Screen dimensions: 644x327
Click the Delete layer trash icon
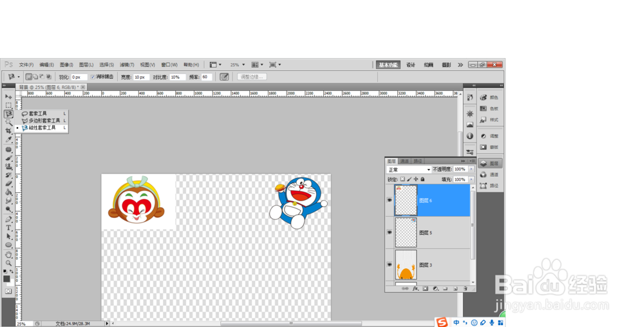(466, 289)
